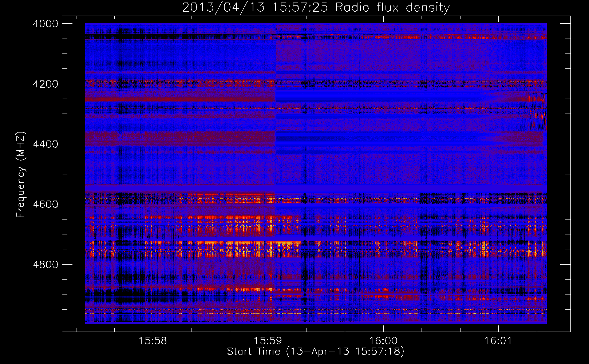Click the 4600 frequency axis label
Screen dimensions: 589x364
[46, 204]
